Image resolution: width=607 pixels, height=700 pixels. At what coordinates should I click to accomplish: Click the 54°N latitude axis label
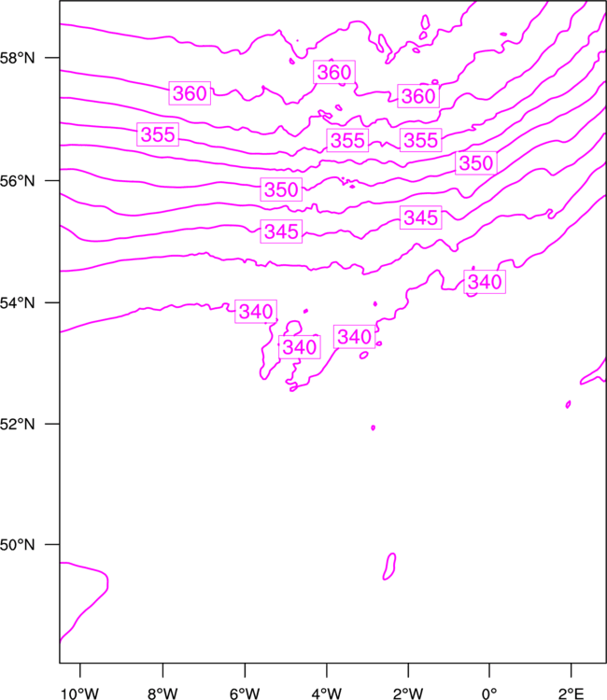tap(17, 303)
